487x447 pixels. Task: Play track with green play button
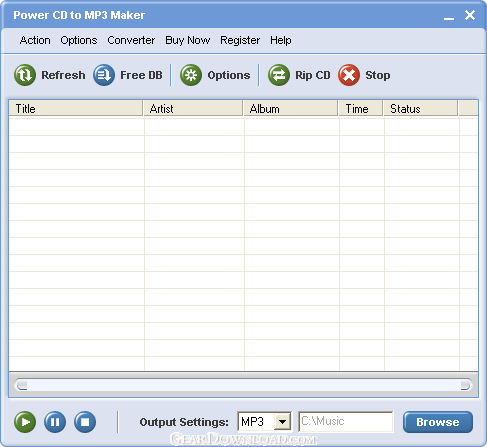[25, 422]
